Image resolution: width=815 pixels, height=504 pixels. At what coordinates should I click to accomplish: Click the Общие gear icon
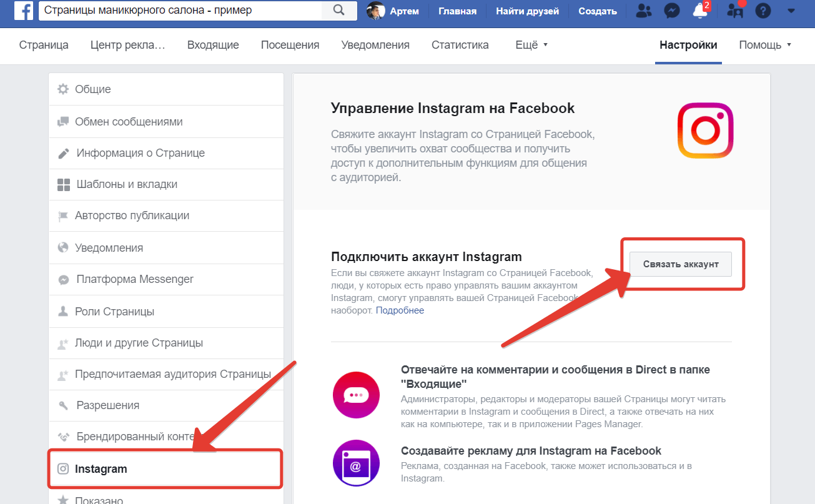pyautogui.click(x=63, y=89)
